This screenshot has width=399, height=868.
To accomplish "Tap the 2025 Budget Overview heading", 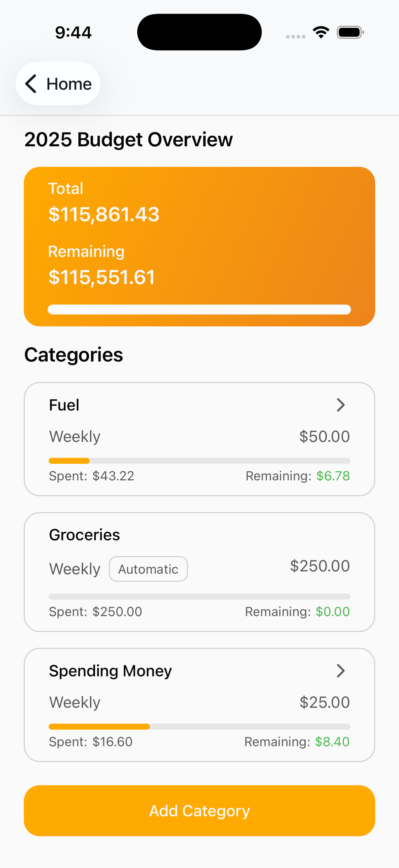I will click(128, 139).
